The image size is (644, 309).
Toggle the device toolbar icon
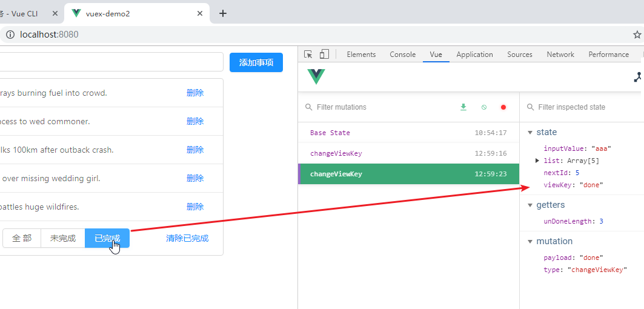click(324, 55)
